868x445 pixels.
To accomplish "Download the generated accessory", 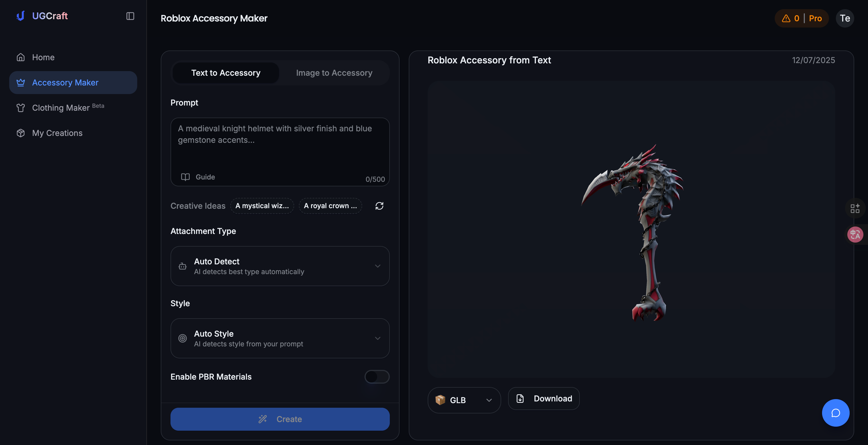I will 544,399.
